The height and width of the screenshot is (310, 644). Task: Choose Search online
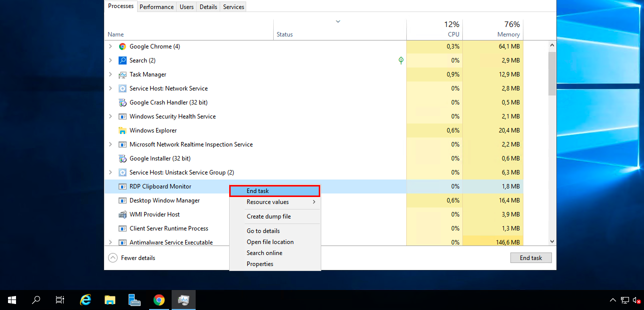tap(275, 253)
